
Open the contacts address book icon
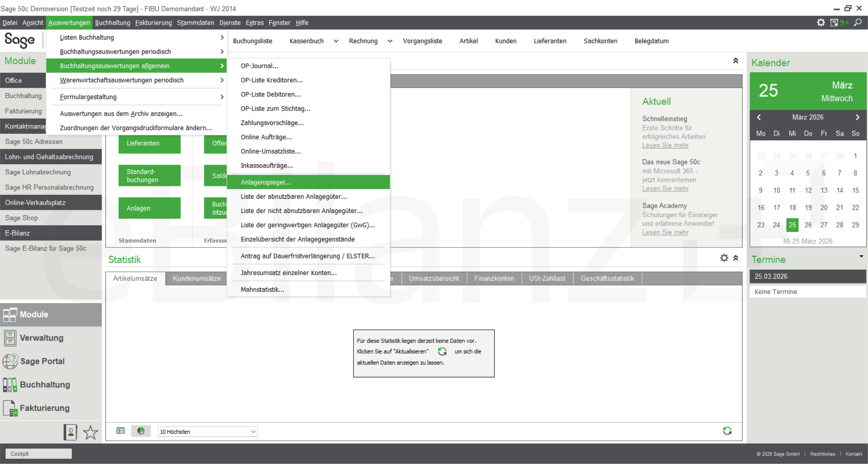click(x=71, y=432)
